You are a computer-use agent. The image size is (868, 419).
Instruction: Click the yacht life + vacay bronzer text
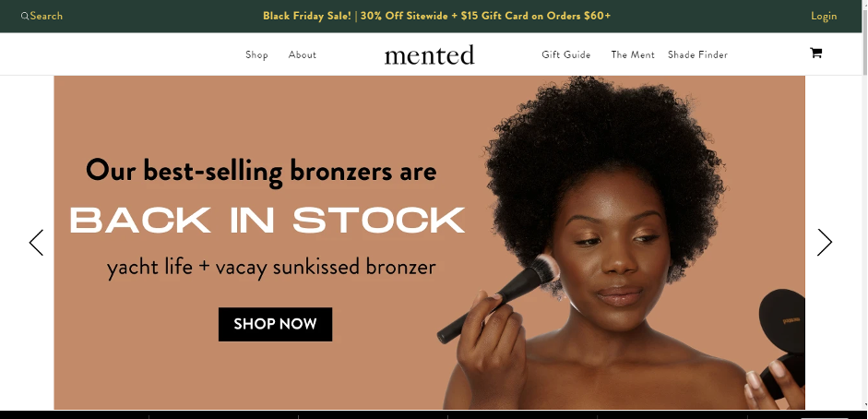point(271,268)
